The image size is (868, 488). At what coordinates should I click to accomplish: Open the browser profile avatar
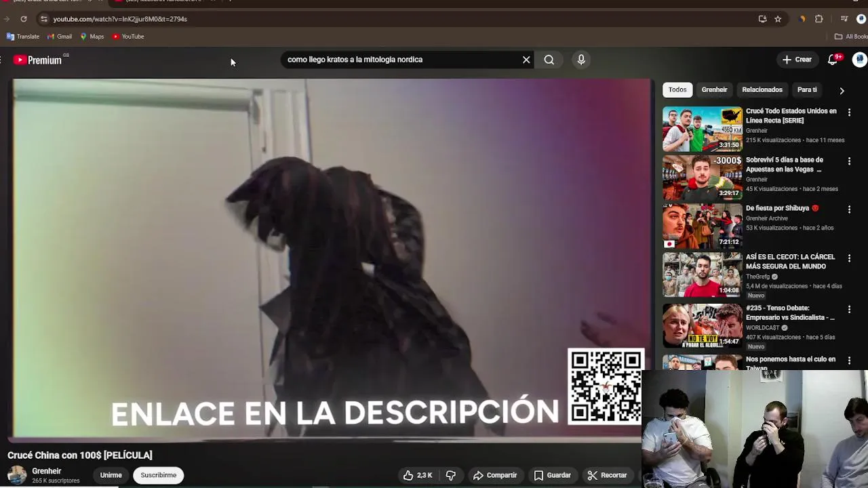[x=861, y=19]
